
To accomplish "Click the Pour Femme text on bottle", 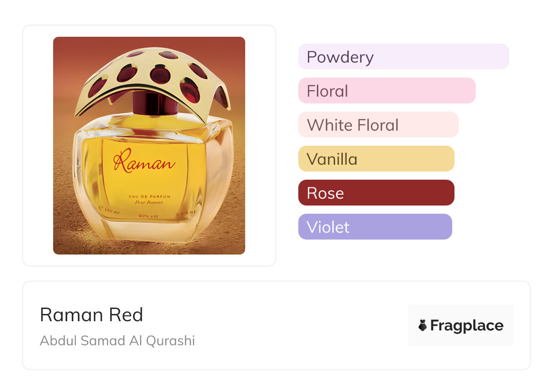I will [150, 203].
